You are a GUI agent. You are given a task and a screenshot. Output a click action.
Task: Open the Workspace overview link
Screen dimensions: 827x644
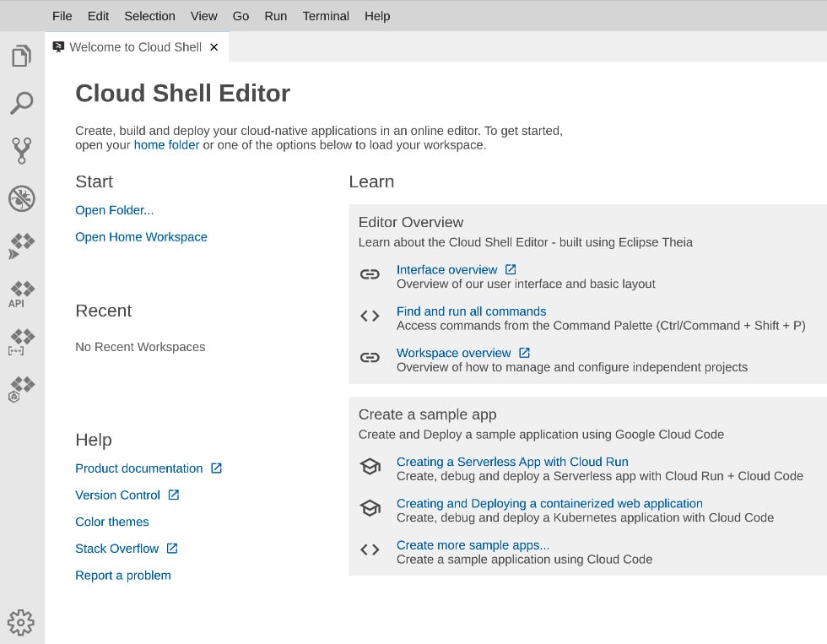click(454, 353)
